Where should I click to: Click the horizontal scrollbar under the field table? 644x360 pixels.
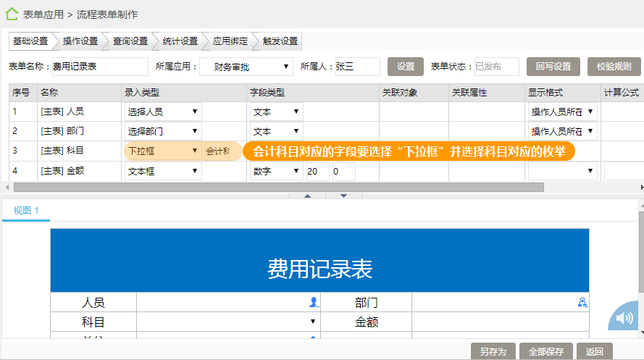point(275,187)
